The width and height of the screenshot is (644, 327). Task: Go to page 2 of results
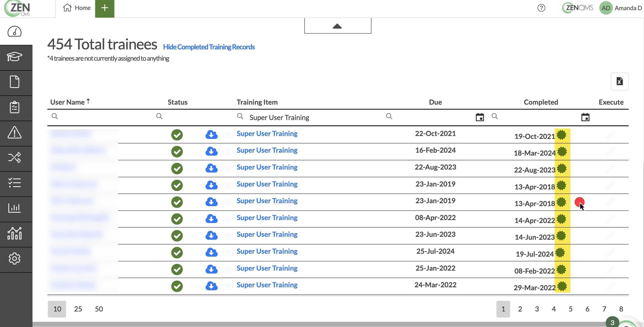tap(520, 309)
